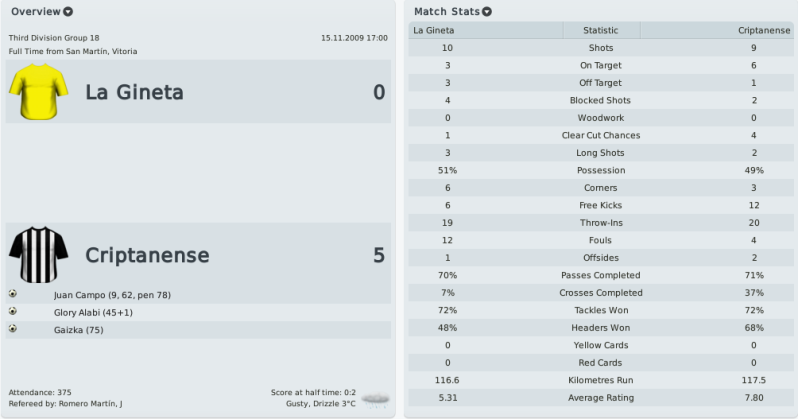
Task: Click Criptanense striped kit icon
Action: [x=38, y=255]
